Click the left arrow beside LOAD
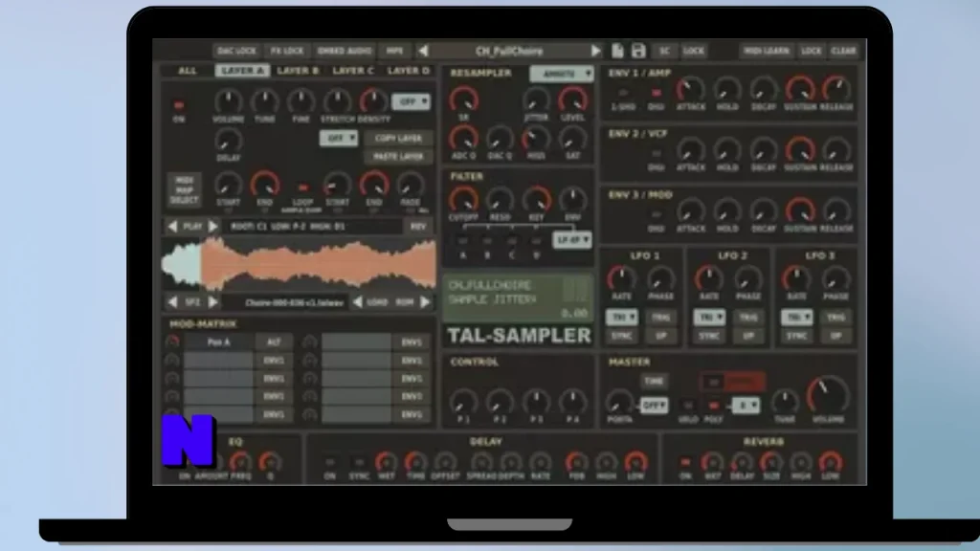Viewport: 980px width, 551px height. pos(357,302)
